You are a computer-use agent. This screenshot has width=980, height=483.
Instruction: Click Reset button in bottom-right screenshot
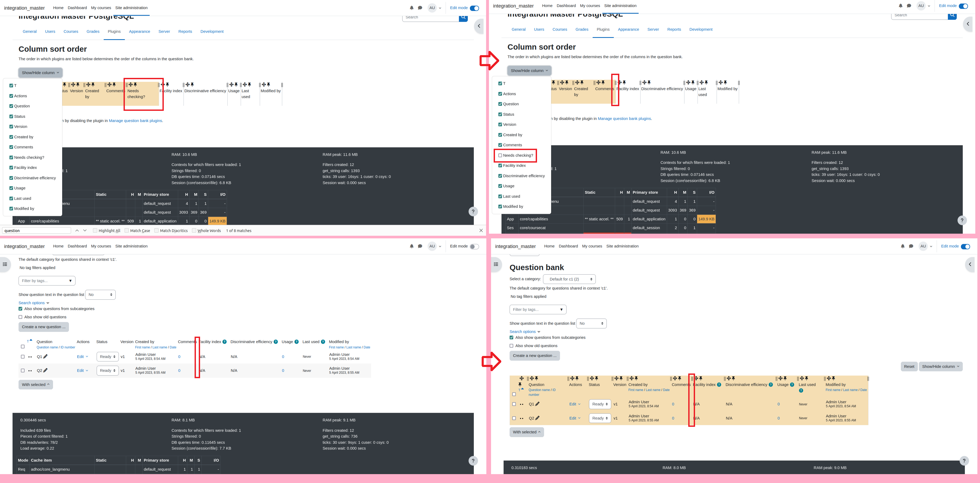909,366
